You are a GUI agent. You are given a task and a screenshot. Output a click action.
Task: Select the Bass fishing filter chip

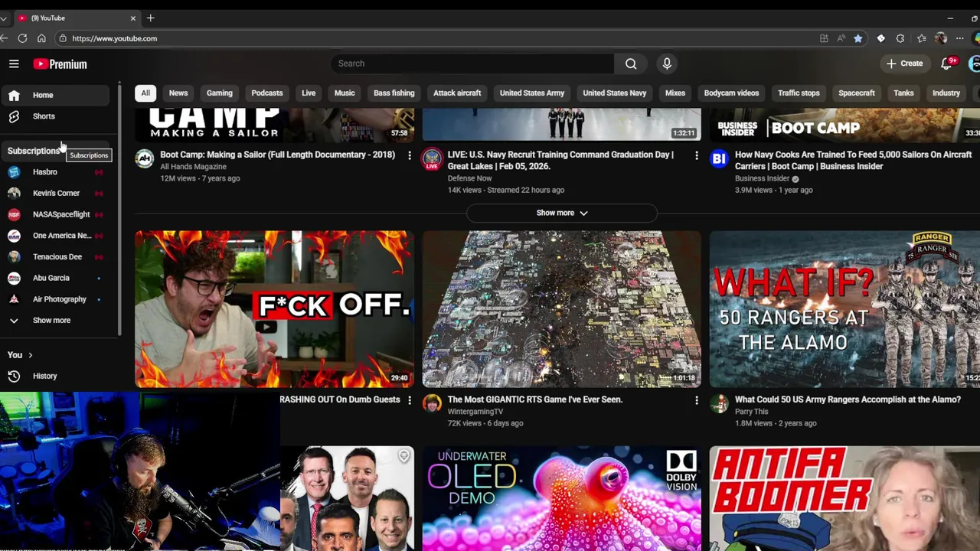394,93
